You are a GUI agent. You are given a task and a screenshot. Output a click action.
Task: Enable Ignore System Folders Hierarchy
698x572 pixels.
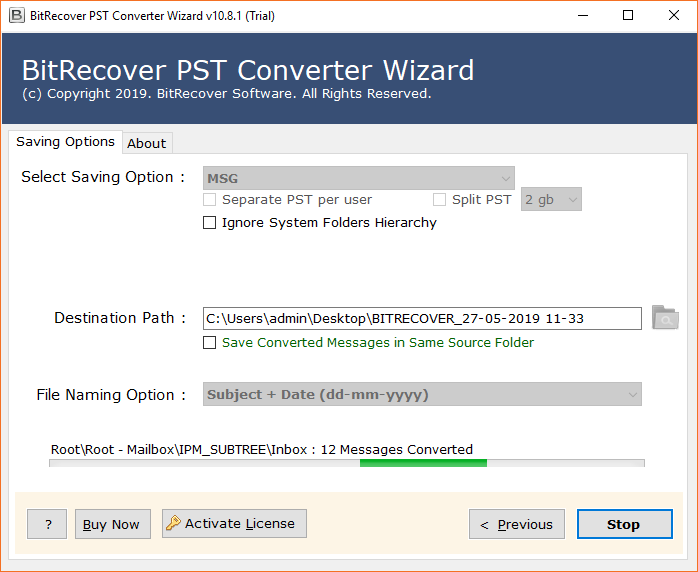(x=209, y=222)
